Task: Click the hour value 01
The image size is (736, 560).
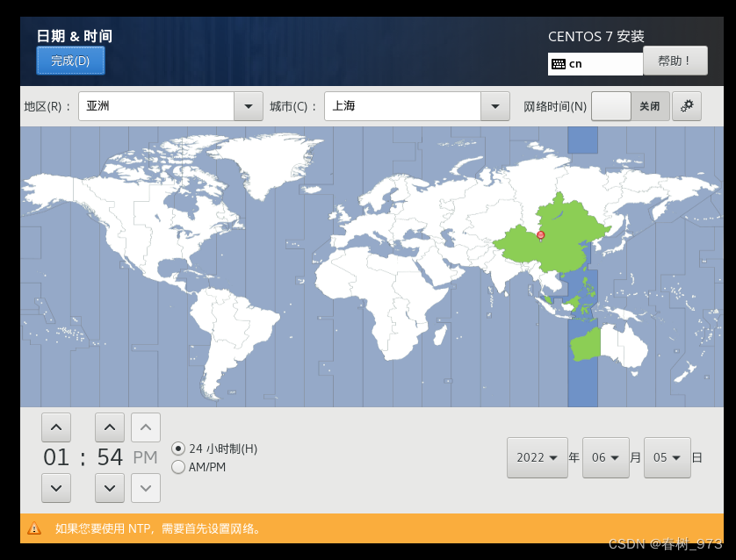Action: pyautogui.click(x=56, y=457)
